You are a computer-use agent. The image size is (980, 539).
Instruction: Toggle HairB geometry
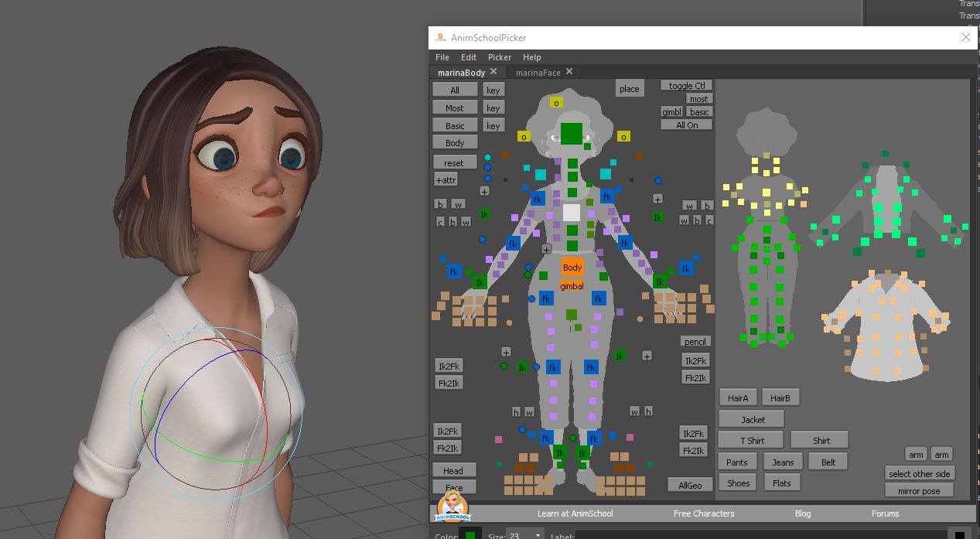click(780, 397)
